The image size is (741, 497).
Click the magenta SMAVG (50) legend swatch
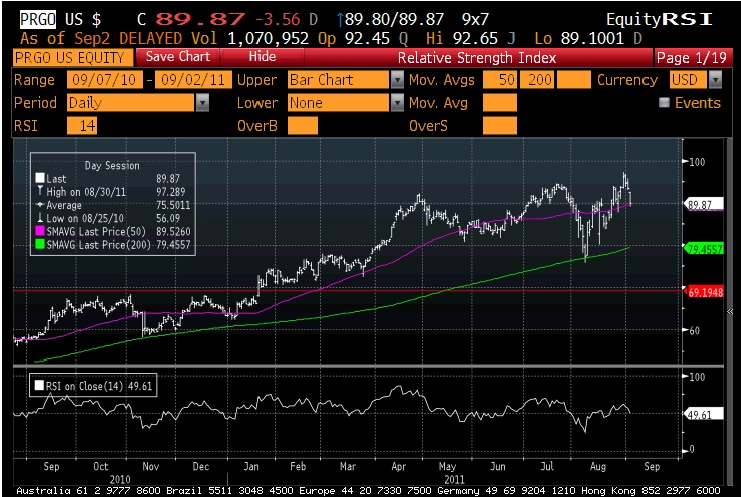pyautogui.click(x=40, y=231)
